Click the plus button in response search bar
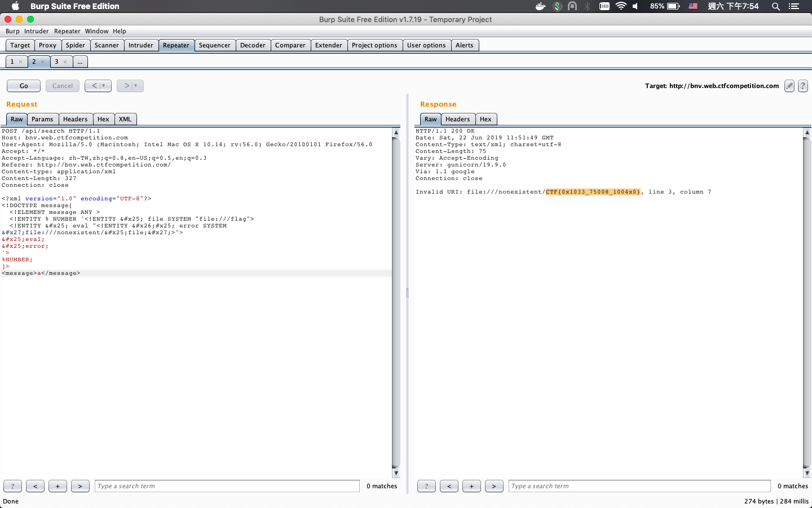Screen dimensions: 812x508 coord(471,486)
